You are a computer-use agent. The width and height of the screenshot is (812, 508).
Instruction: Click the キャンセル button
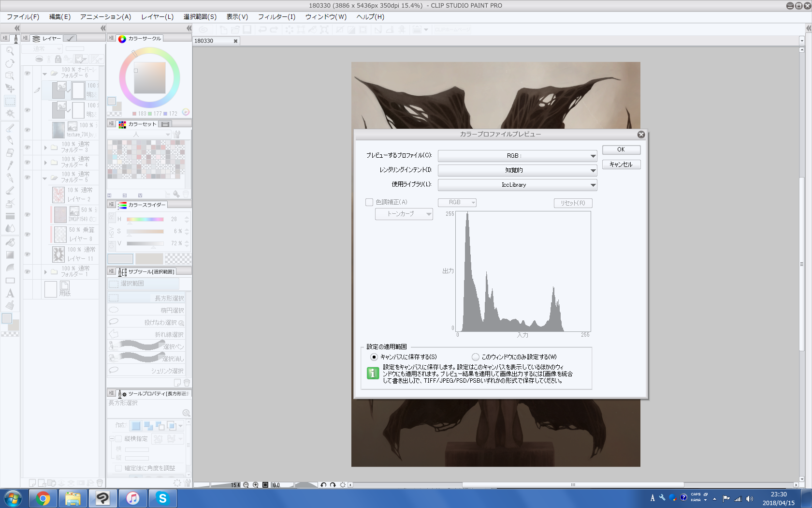pos(621,164)
